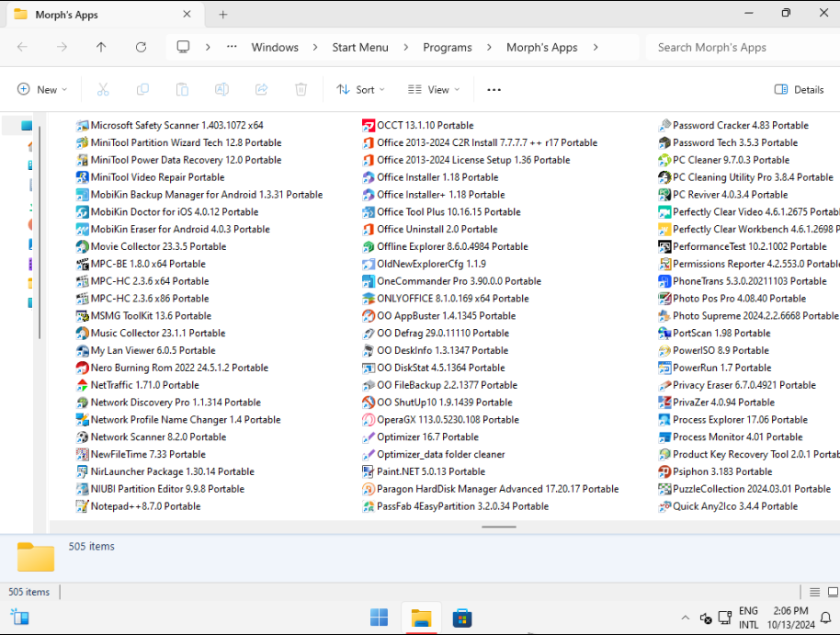Close the Morph's Apps tab
The width and height of the screenshot is (840, 635).
[x=187, y=14]
